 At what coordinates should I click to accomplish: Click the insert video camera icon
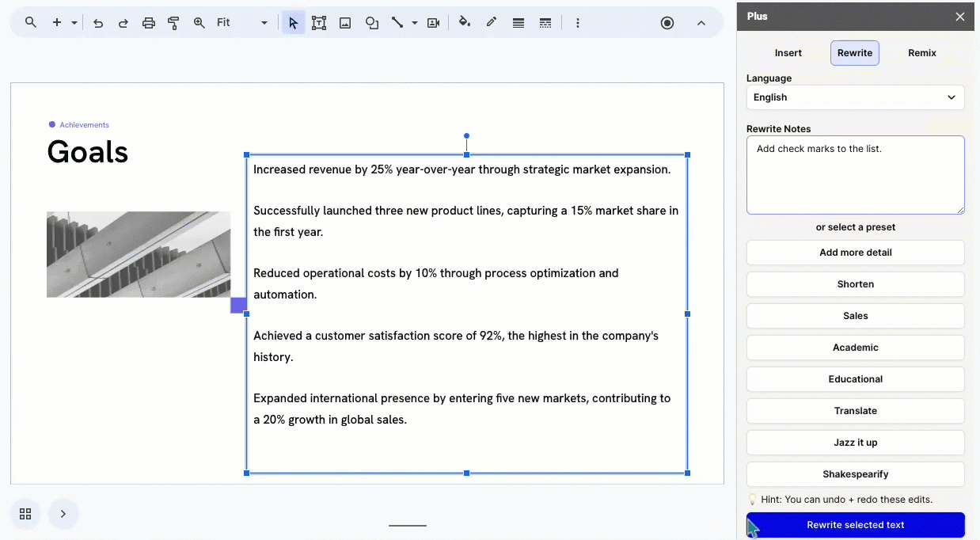point(433,23)
